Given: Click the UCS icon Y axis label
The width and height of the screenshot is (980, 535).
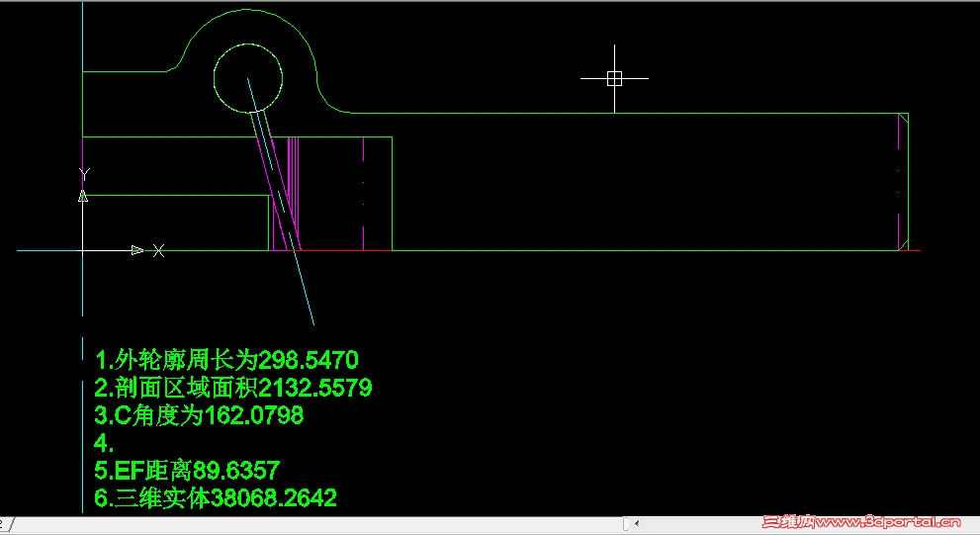Looking at the screenshot, I should coord(84,174).
